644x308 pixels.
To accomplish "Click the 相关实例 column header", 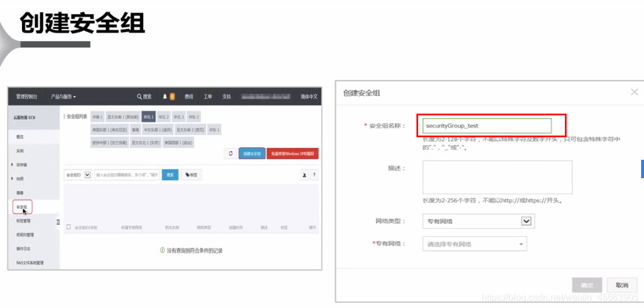I will pyautogui.click(x=172, y=227).
